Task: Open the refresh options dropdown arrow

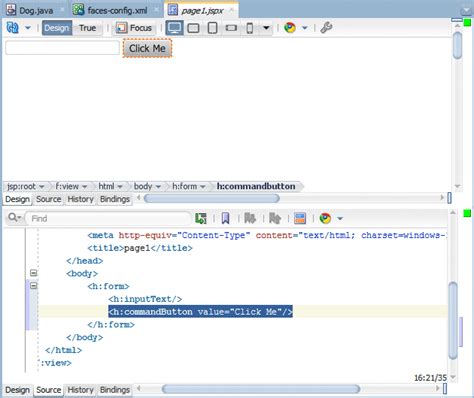Action: (28, 28)
